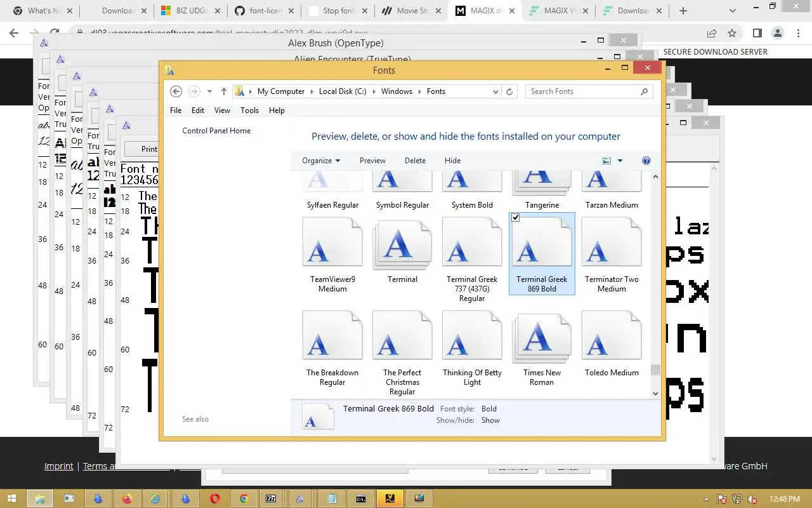
Task: Open recent locations dropdown beside Forward arrow
Action: coord(209,91)
